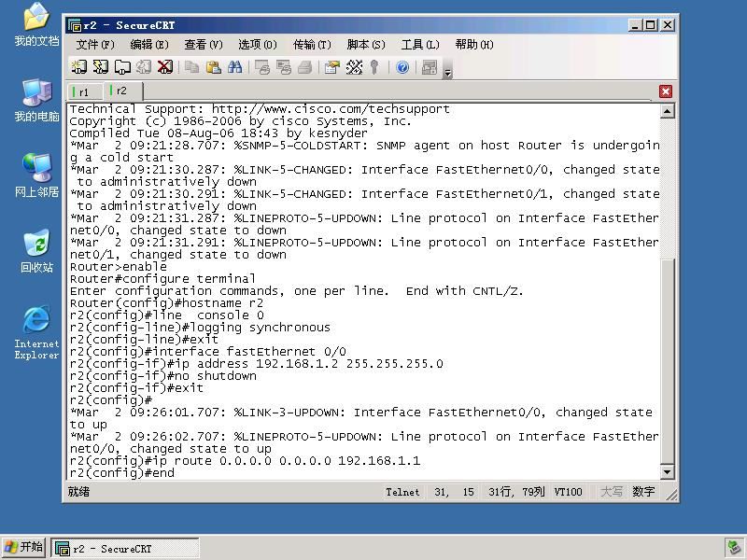
Task: Open the 编辑(E) menu
Action: pos(149,45)
